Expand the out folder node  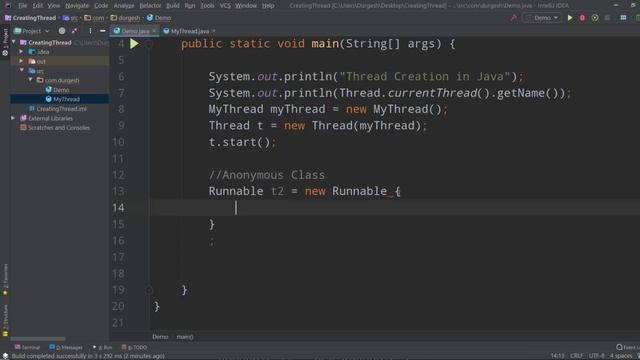coord(21,61)
